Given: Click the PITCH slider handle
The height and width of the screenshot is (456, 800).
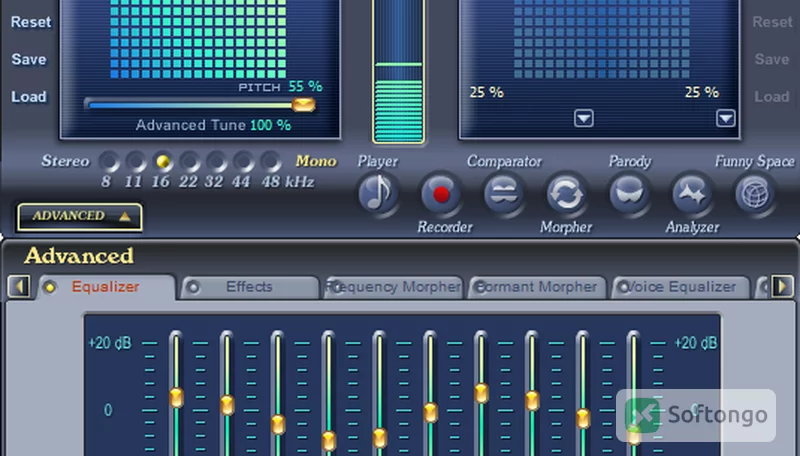Looking at the screenshot, I should click(x=304, y=105).
